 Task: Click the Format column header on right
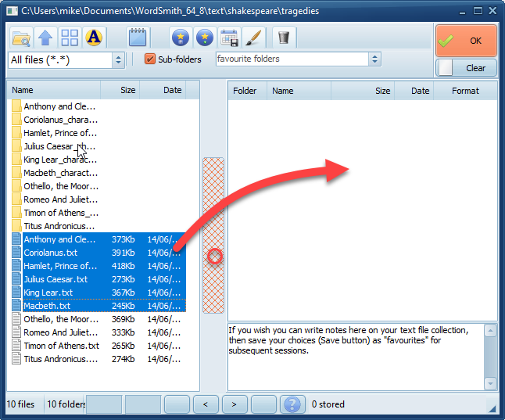pyautogui.click(x=465, y=91)
